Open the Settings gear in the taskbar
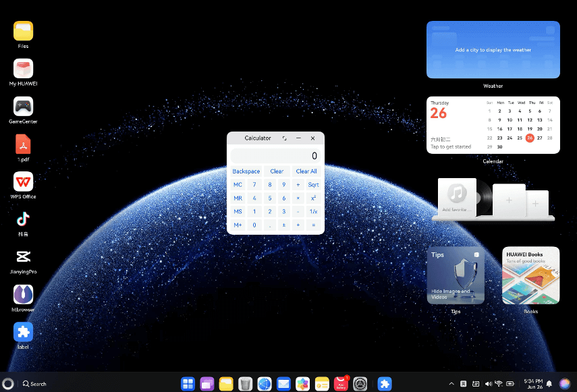Image resolution: width=577 pixels, height=392 pixels. [x=360, y=383]
